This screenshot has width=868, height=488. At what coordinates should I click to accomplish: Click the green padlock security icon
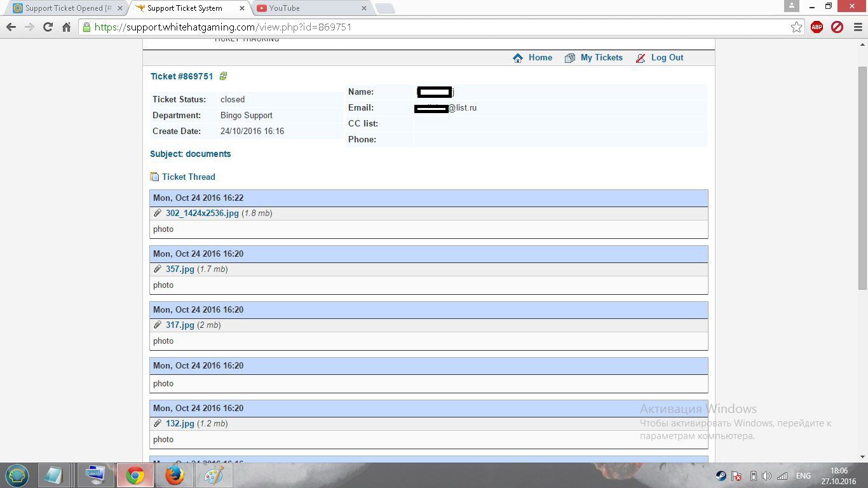86,27
